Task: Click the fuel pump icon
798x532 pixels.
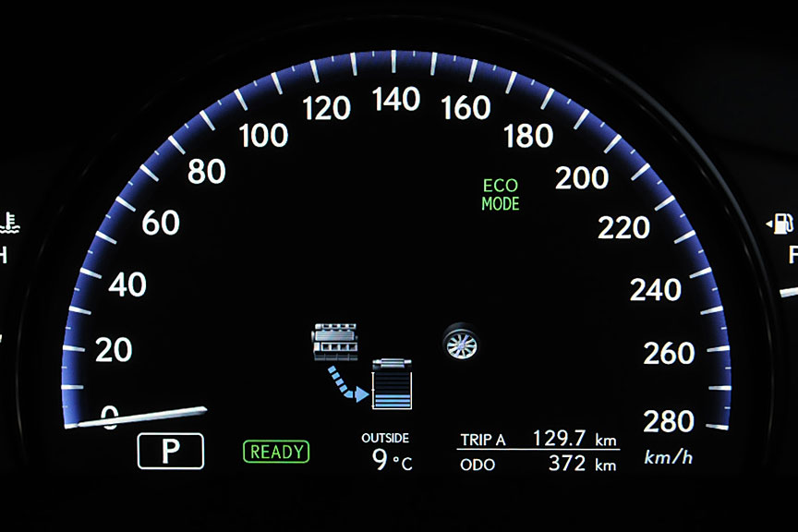Action: (780, 223)
